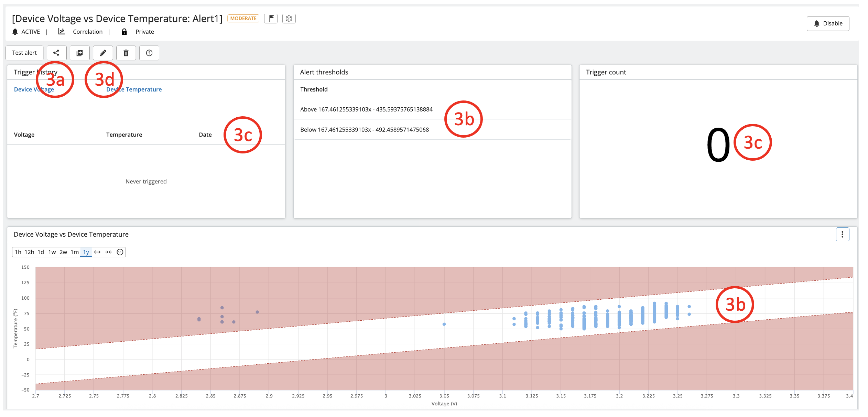868x417 pixels.
Task: Open custom time clock icon
Action: pos(120,252)
